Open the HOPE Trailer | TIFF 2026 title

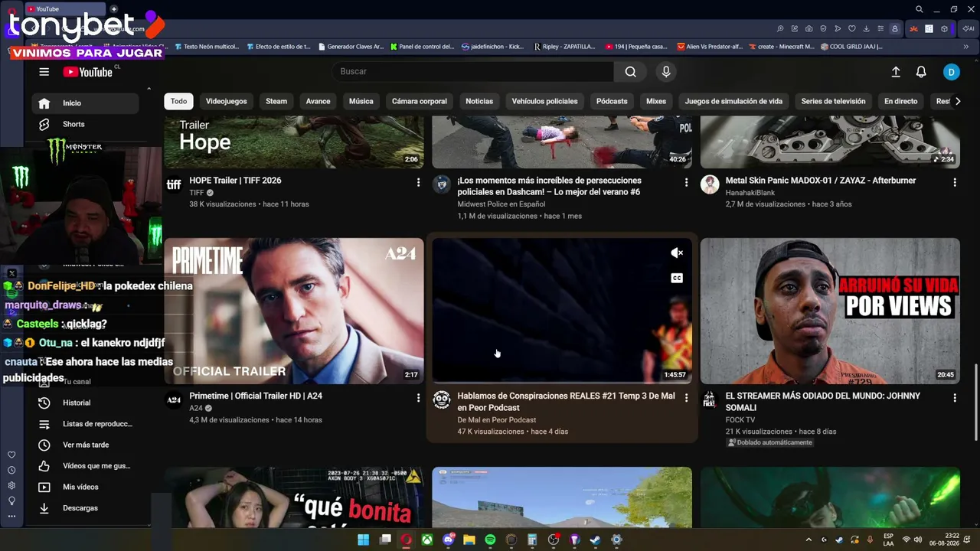coord(235,181)
